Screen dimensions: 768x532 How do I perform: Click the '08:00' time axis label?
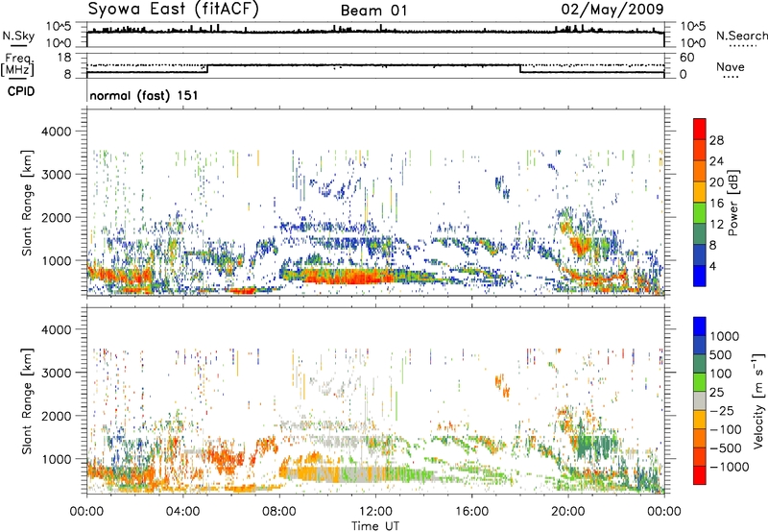(279, 512)
